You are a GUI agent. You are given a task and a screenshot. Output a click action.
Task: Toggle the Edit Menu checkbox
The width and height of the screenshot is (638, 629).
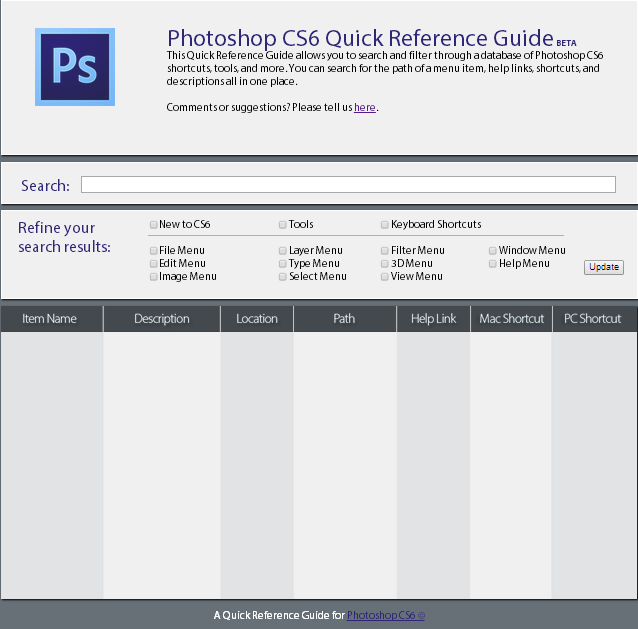153,264
